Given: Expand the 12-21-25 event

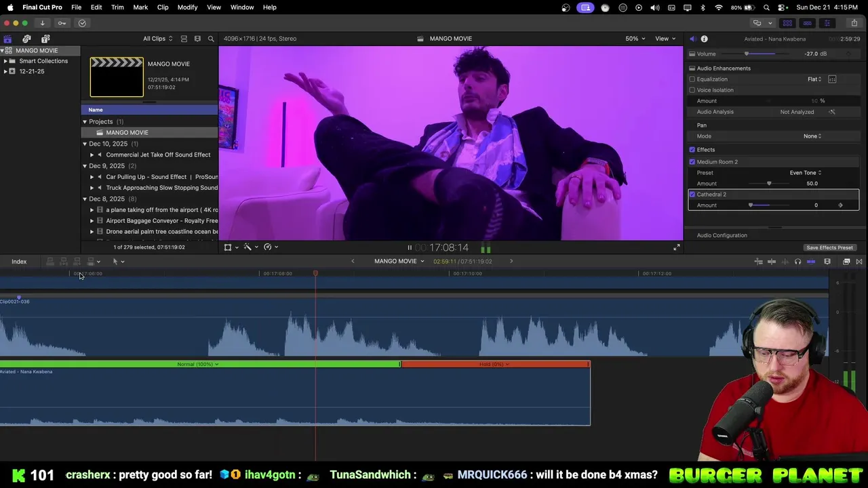Looking at the screenshot, I should point(5,71).
